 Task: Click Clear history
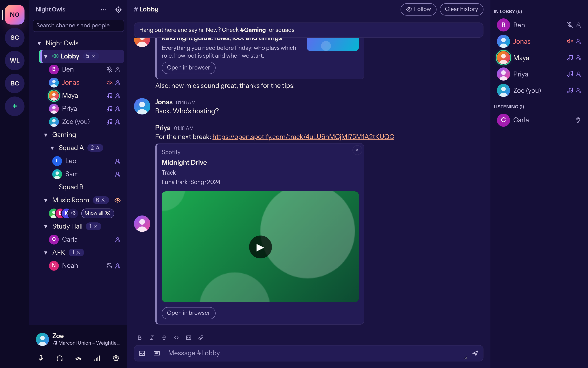tap(461, 9)
